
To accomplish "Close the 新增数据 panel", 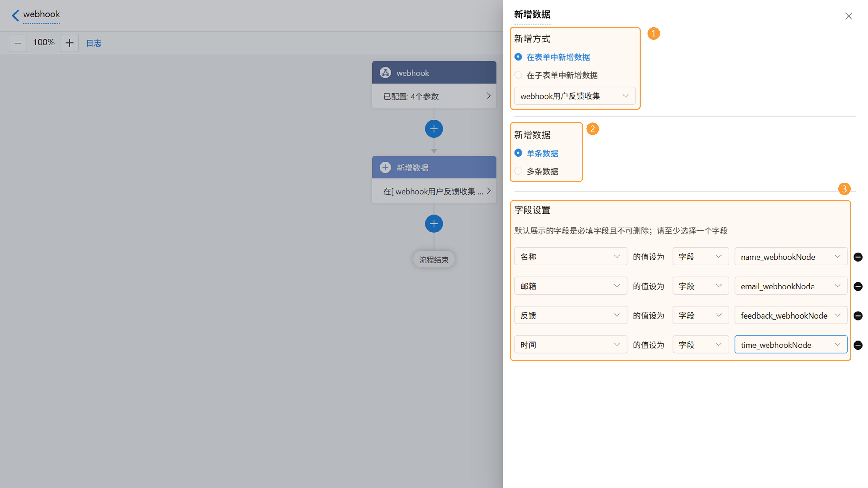I will coord(849,16).
